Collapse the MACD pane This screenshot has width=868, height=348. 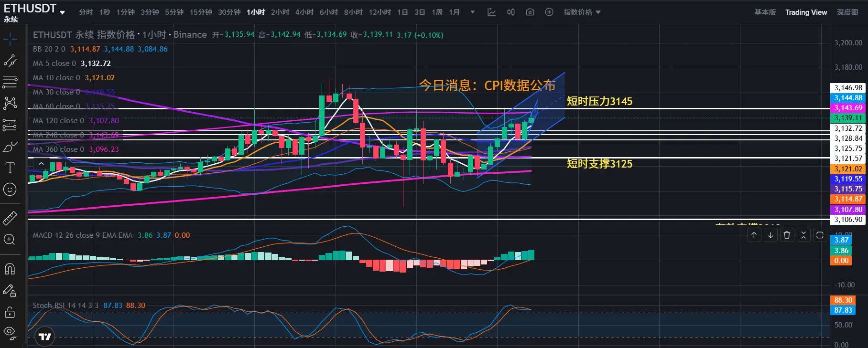803,235
